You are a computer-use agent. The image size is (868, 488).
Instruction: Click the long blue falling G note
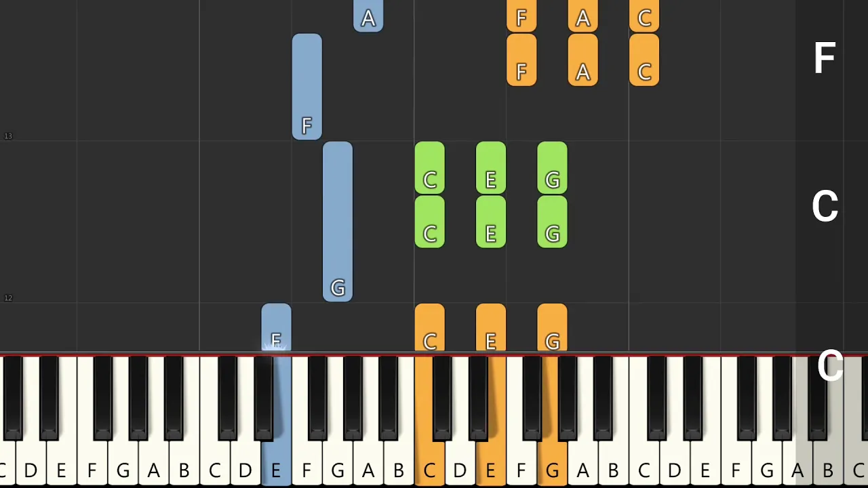coord(338,222)
